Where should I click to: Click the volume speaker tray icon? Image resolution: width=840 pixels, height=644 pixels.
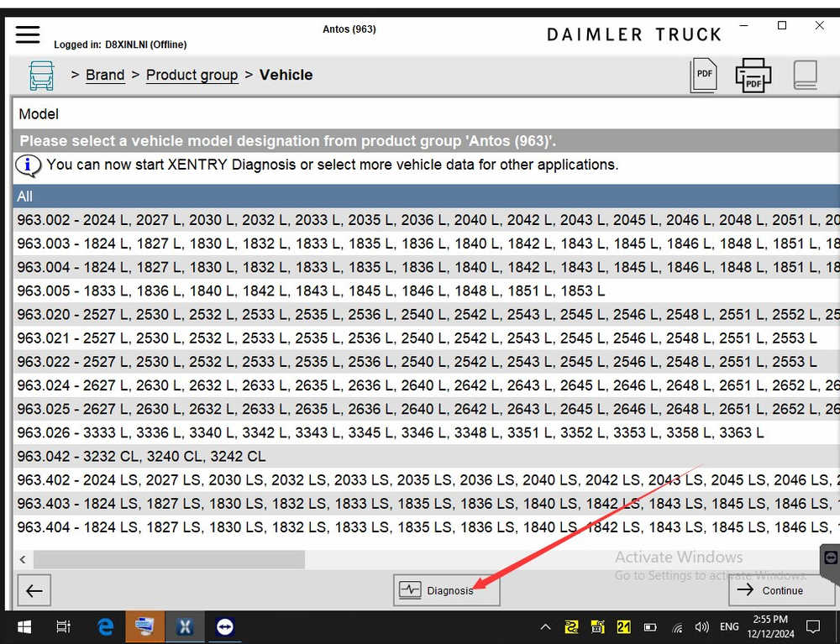coord(701,627)
